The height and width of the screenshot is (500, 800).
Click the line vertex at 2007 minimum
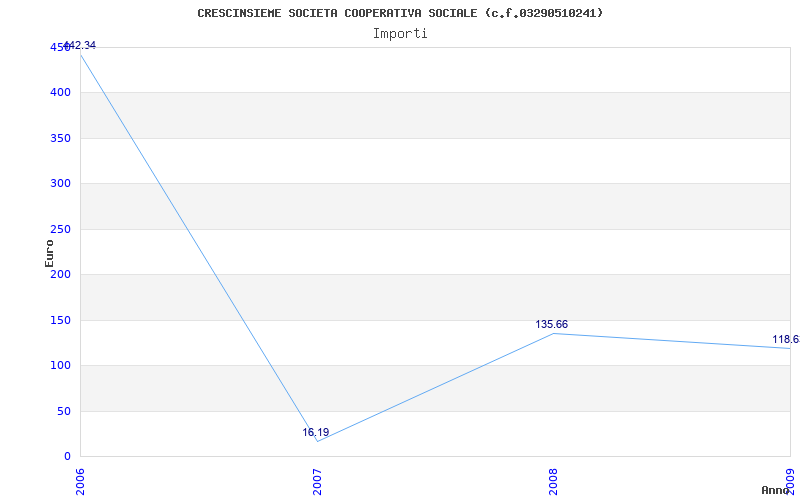[x=317, y=441]
